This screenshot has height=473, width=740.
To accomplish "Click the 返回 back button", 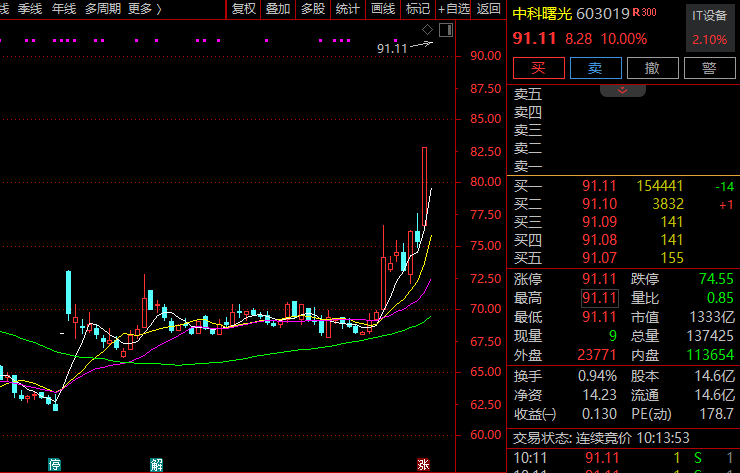I will click(x=488, y=9).
